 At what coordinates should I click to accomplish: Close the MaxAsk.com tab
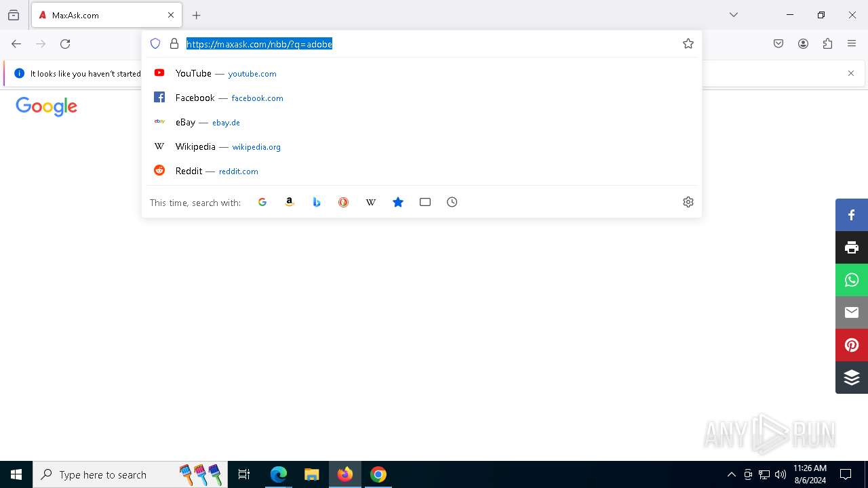coord(171,15)
